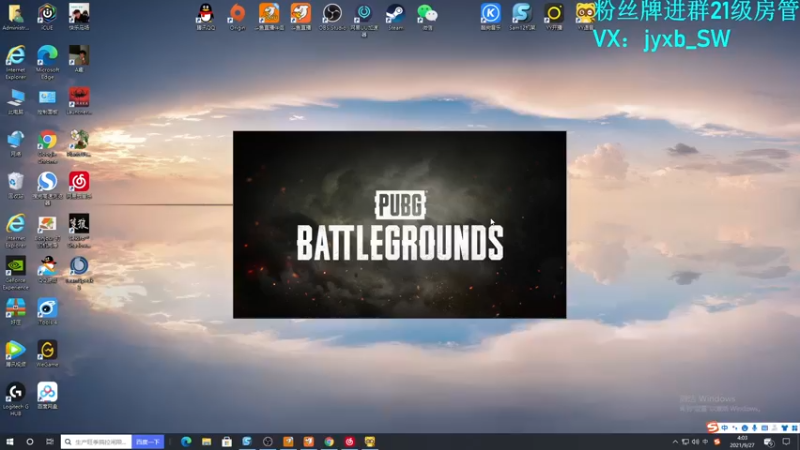Open Task View on the taskbar
The height and width of the screenshot is (450, 800).
[49, 441]
